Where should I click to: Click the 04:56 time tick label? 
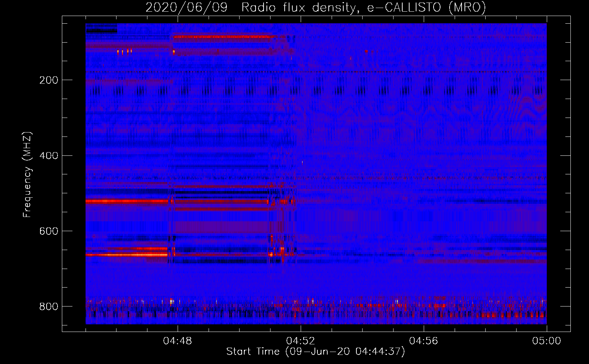424,341
